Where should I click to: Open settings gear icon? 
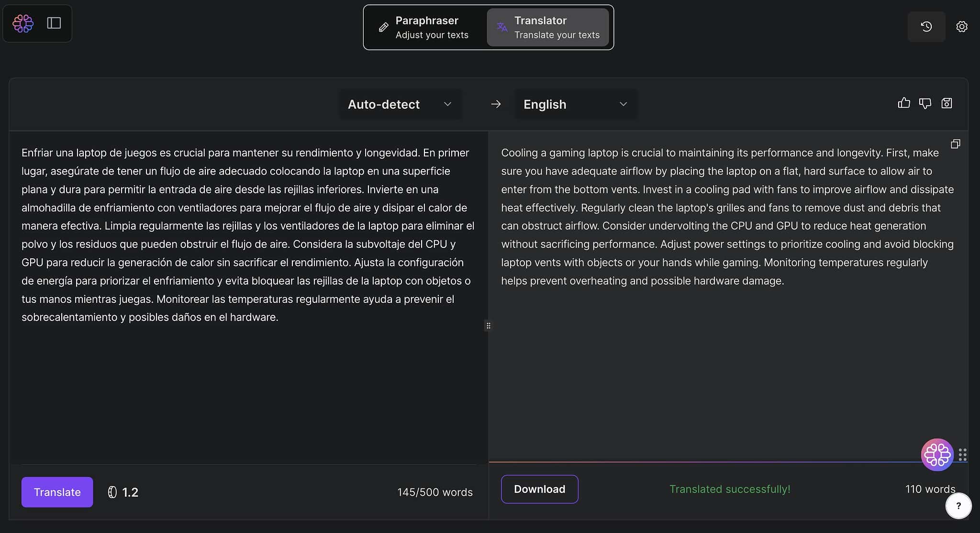tap(962, 27)
